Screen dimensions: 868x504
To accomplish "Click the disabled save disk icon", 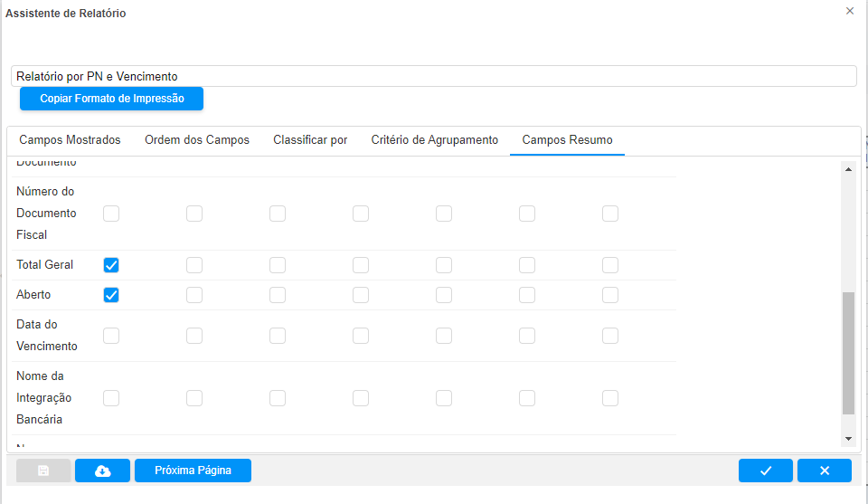I will click(43, 471).
